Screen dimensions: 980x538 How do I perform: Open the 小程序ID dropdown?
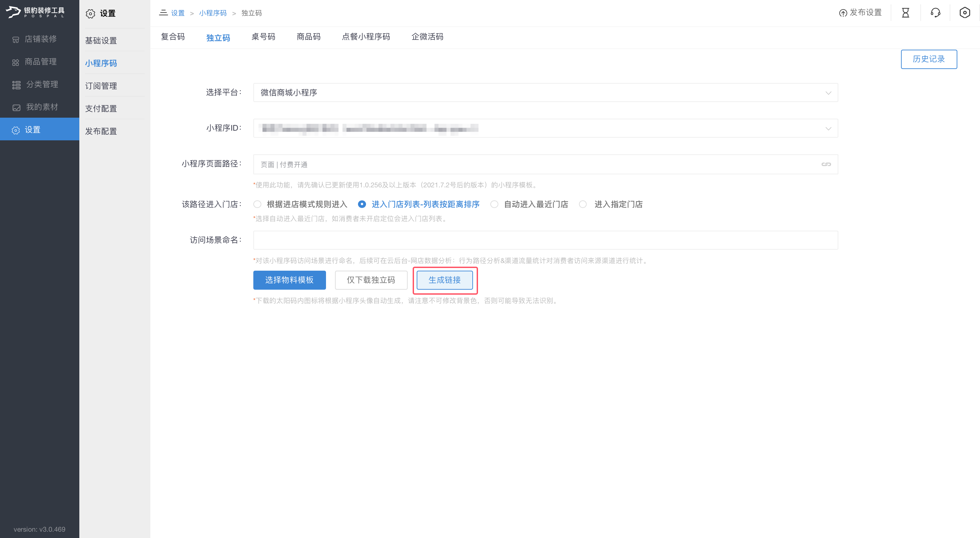(546, 128)
